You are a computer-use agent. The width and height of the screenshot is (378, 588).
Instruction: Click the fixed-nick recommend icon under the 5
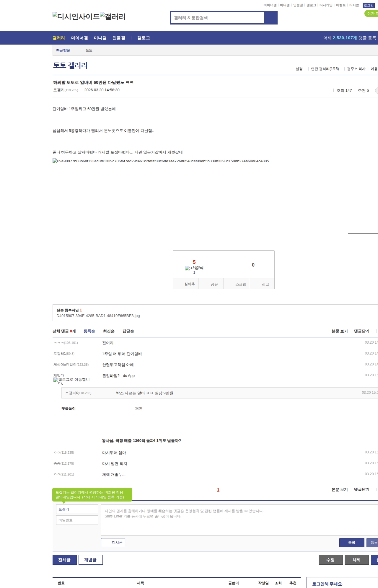(x=194, y=268)
